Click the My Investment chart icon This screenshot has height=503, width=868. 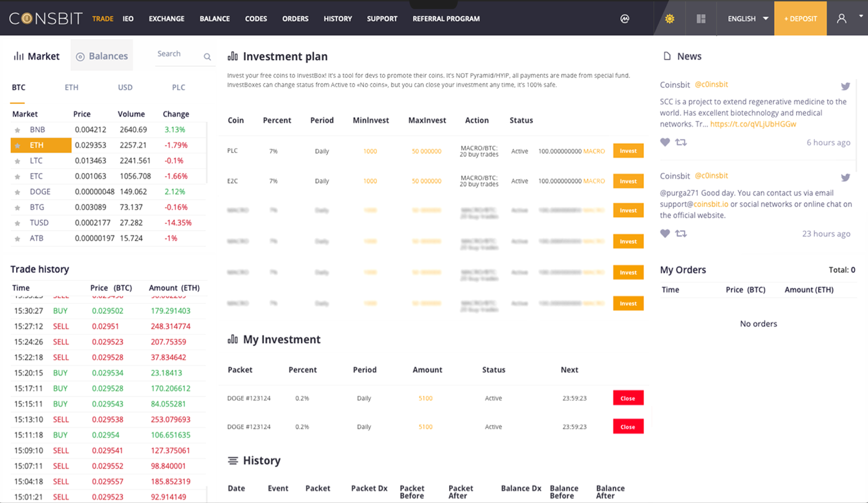click(233, 339)
